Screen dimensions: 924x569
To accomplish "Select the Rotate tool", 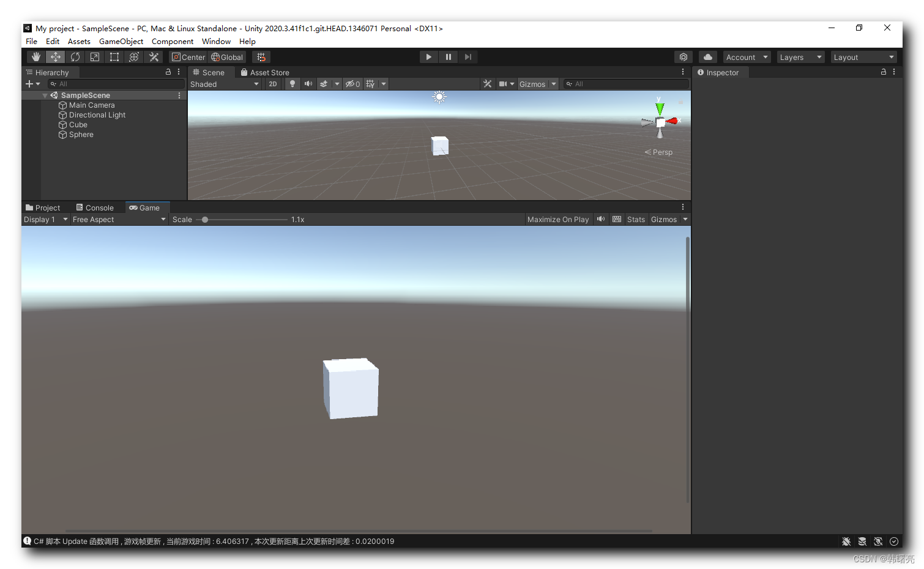I will click(x=75, y=56).
